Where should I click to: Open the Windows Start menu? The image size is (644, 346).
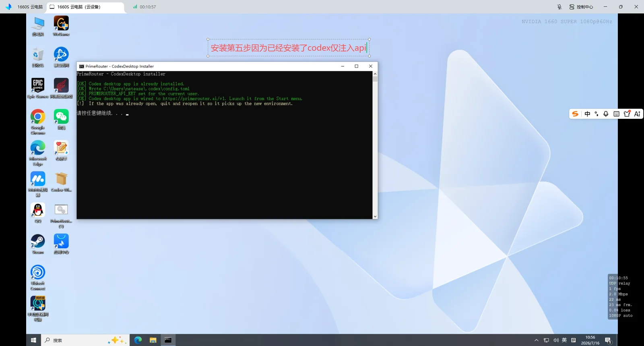pos(33,340)
